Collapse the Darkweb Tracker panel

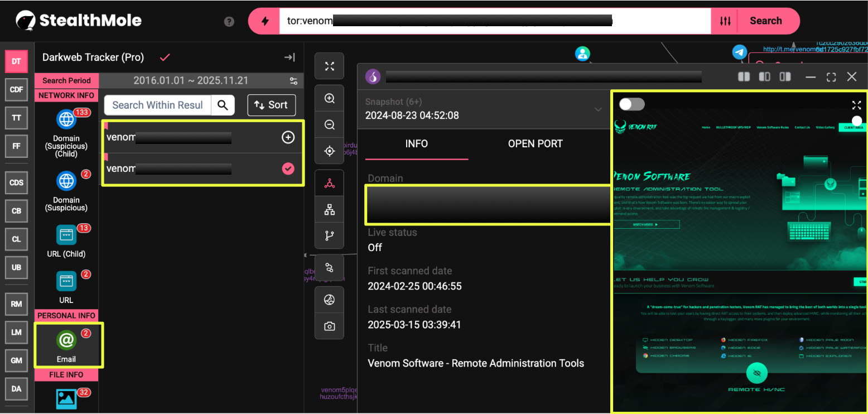click(x=289, y=57)
